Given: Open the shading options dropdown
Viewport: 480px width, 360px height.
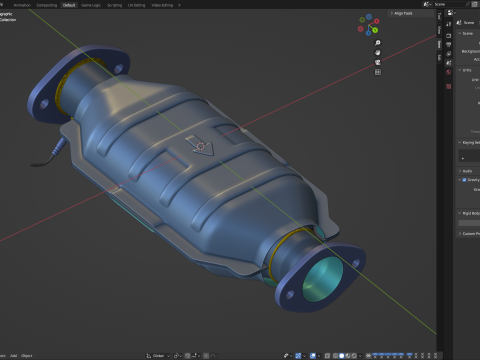Looking at the screenshot, I should point(360,356).
